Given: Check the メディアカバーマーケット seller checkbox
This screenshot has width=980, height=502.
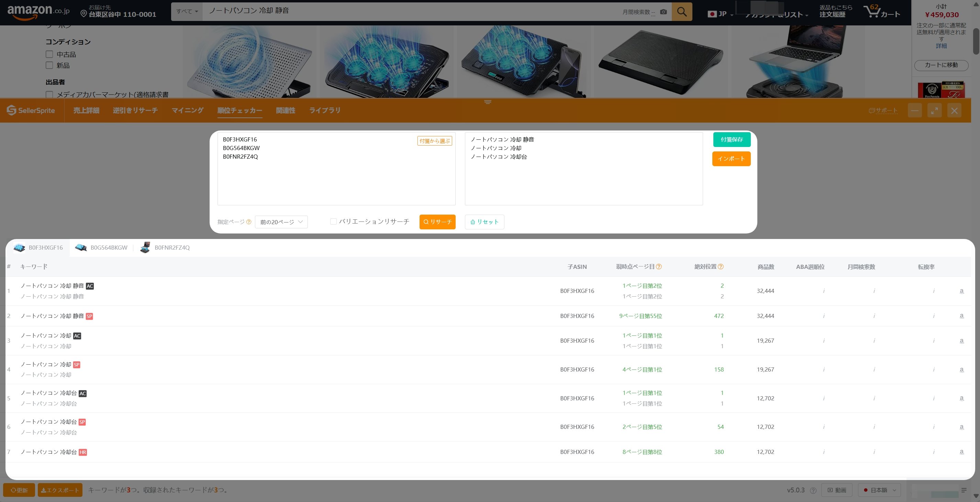Looking at the screenshot, I should pos(49,94).
